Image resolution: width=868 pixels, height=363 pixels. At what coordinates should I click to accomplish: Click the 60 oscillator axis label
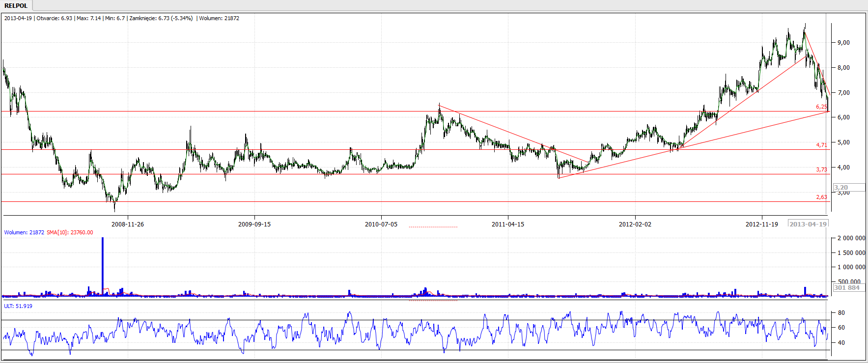tap(841, 328)
